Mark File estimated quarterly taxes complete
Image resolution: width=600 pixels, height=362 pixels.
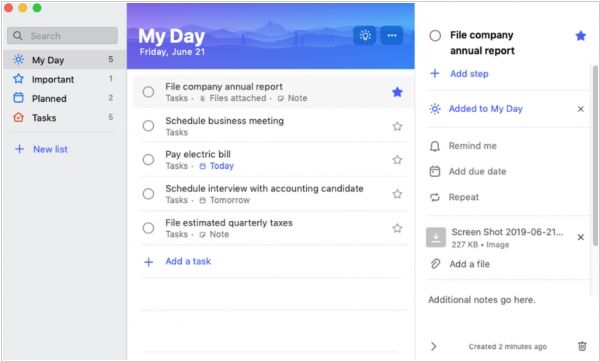148,228
